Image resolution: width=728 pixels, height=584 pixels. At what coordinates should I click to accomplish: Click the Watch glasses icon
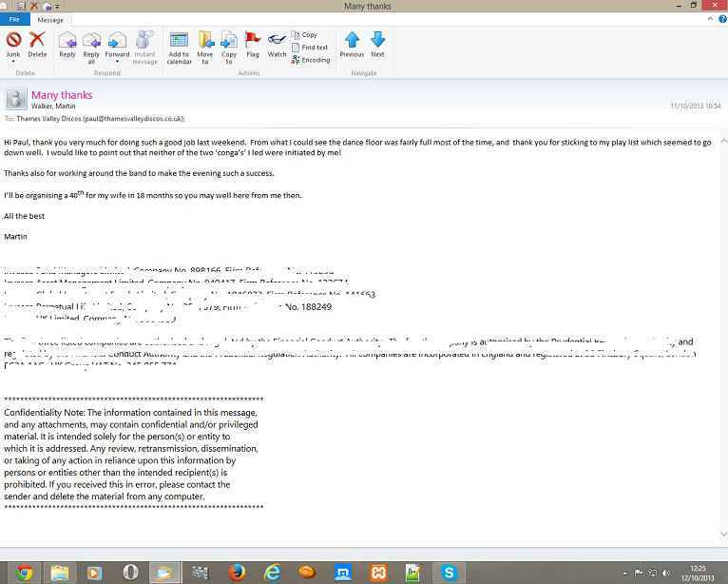click(277, 40)
